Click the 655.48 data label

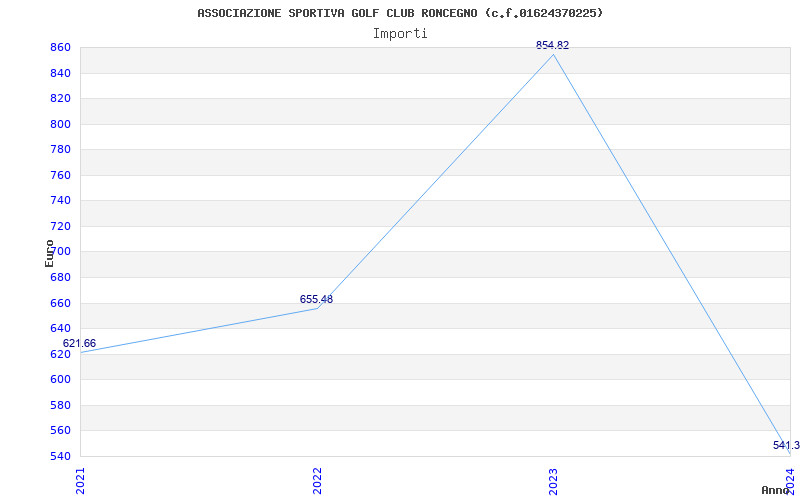coord(316,299)
